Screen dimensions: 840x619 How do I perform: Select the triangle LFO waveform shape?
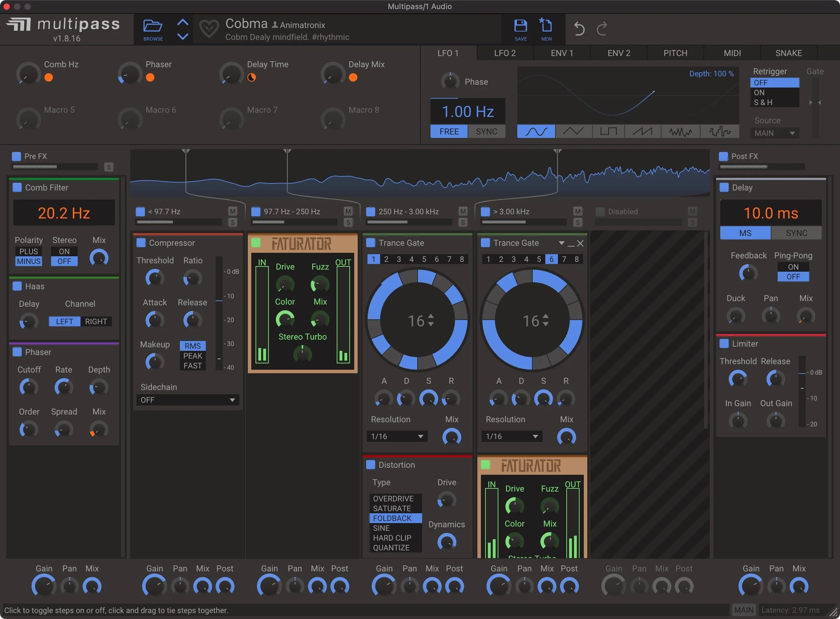[x=573, y=132]
